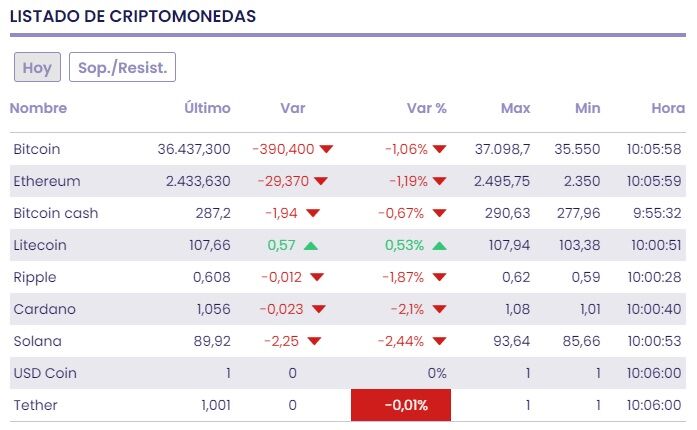Viewport: 697px width, 430px height.
Task: Sort by the Var % column header
Action: point(427,108)
